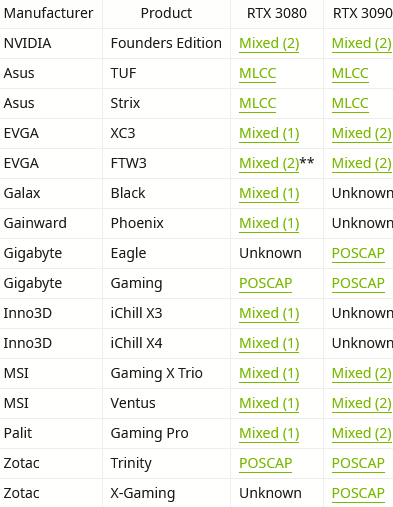Screen dimensions: 393x507
Task: Open Gigabyte Eagle RTX 3090 POSCAP link
Action: [x=358, y=253]
